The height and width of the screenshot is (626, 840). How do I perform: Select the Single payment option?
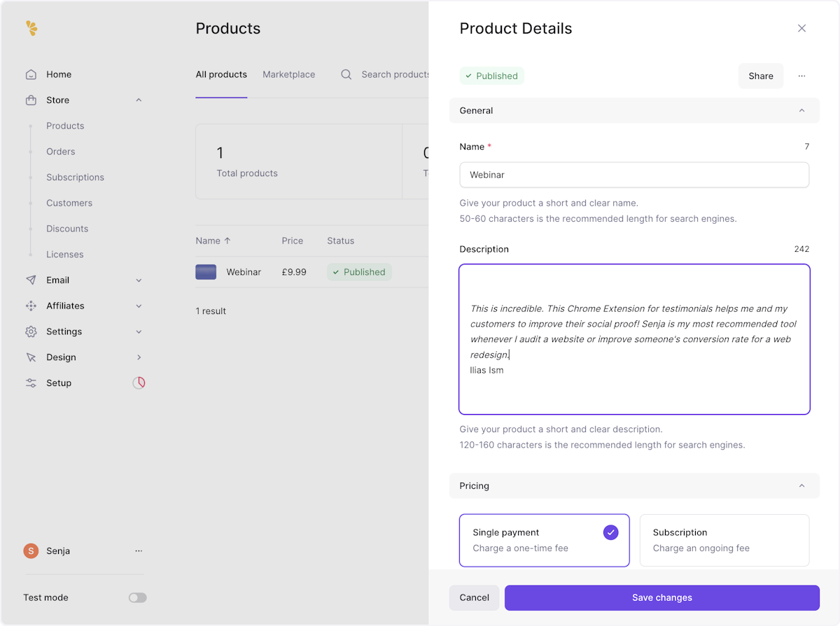pos(544,540)
